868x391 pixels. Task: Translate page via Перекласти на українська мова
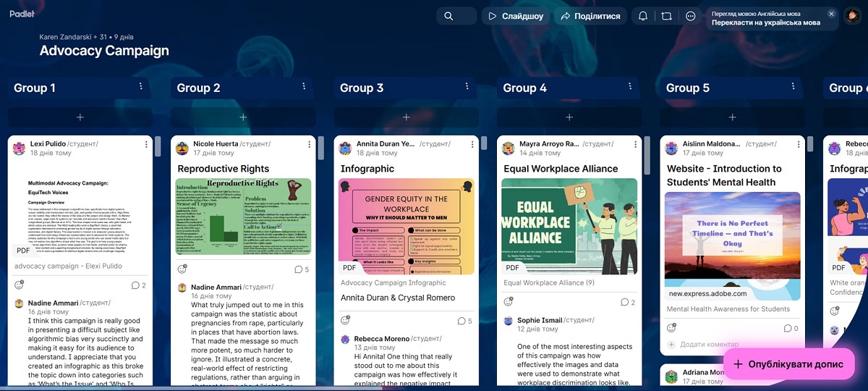click(x=766, y=22)
